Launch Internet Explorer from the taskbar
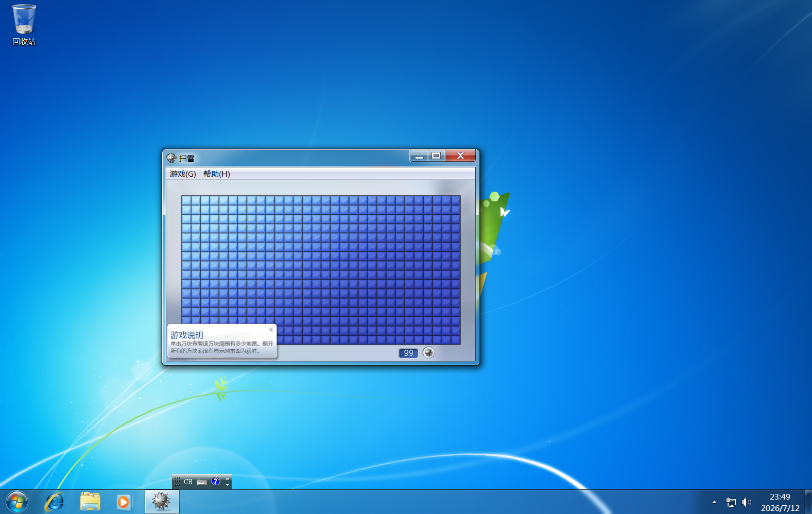 click(x=55, y=502)
